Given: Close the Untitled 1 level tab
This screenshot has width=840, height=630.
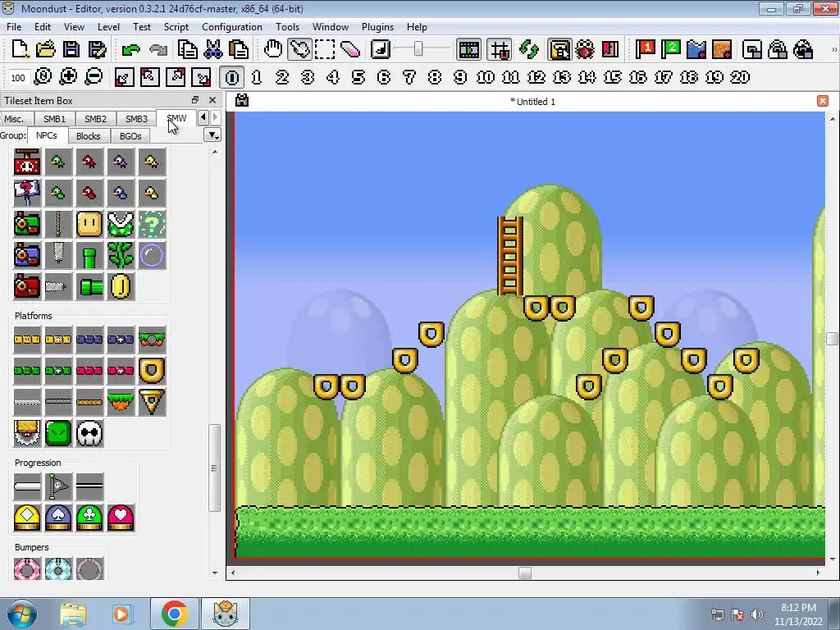Looking at the screenshot, I should 823,101.
